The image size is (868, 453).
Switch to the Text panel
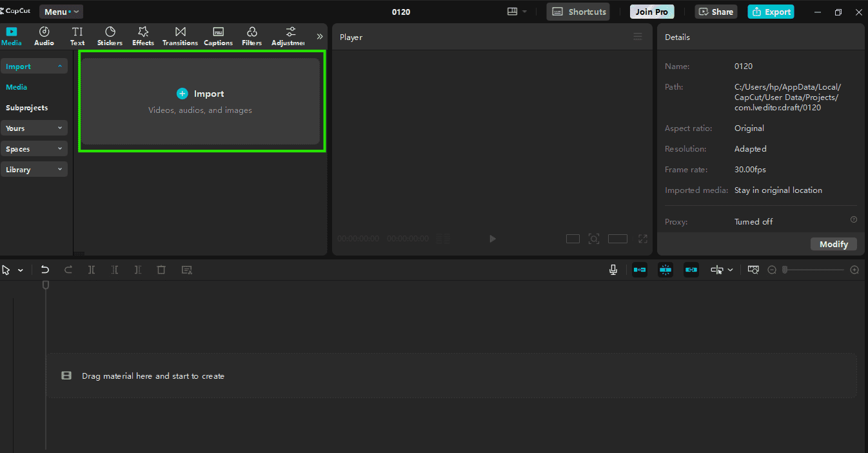click(x=77, y=36)
